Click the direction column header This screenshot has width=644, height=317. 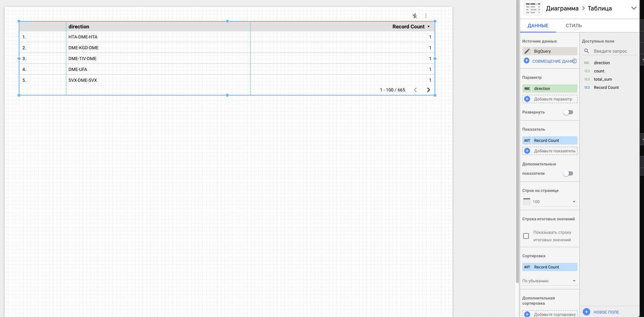(79, 27)
